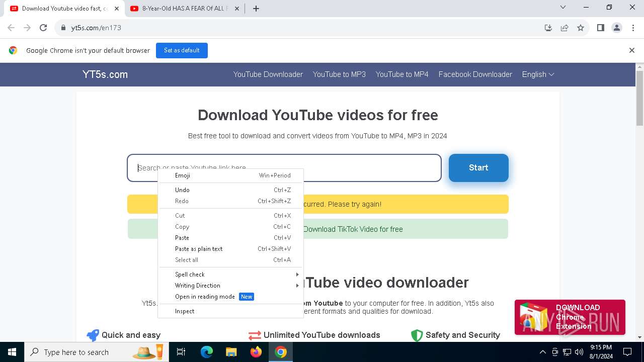Bookmark this page with the star icon
Viewport: 644px width, 362px height.
coord(581,28)
